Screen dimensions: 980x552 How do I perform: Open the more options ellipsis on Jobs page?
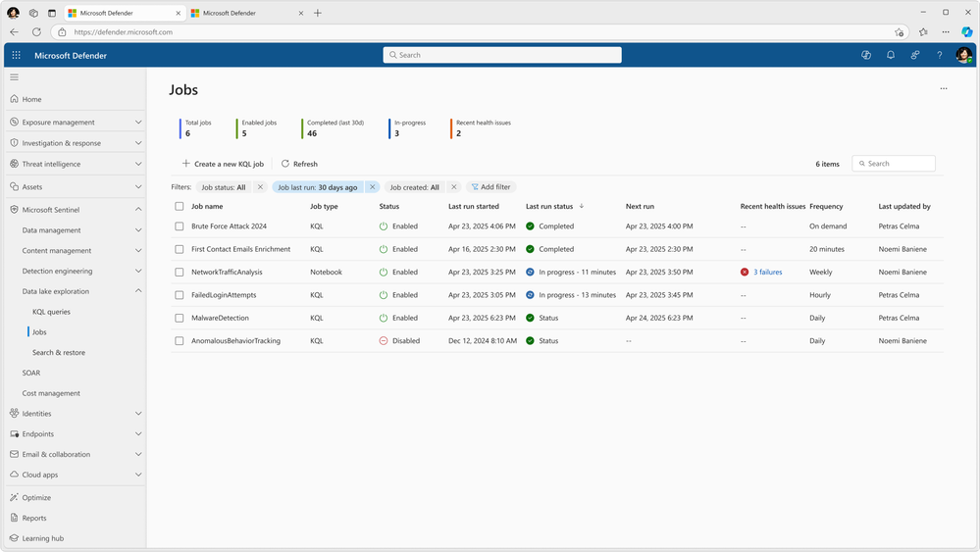coord(944,88)
